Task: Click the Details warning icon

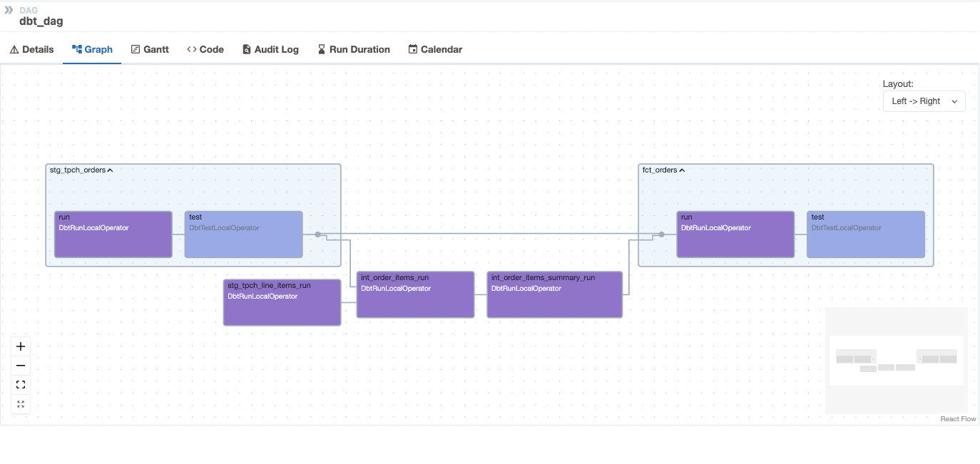Action: coord(15,48)
